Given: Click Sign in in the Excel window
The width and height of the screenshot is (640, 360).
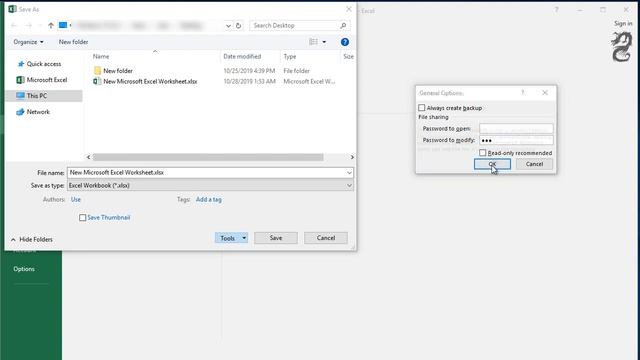Looking at the screenshot, I should click(623, 24).
